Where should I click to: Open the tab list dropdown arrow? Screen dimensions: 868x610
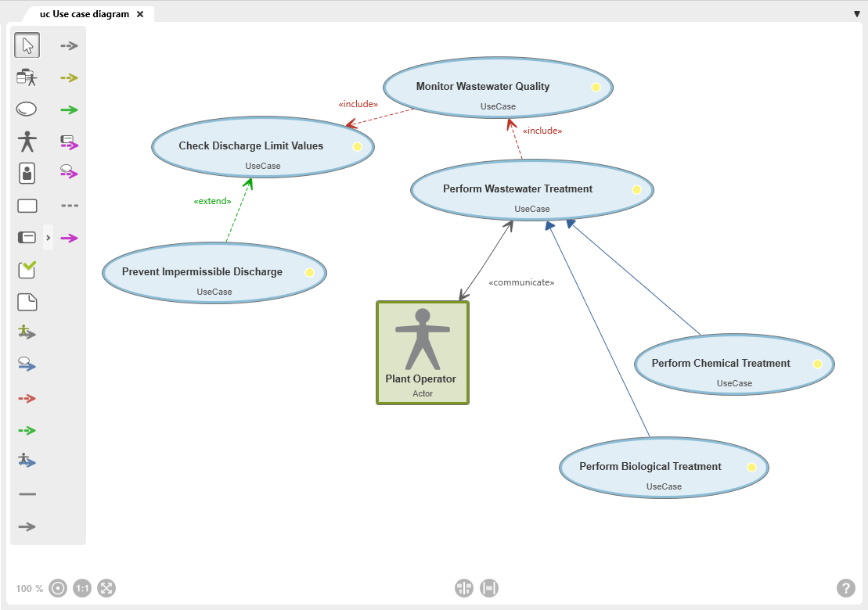tap(856, 14)
